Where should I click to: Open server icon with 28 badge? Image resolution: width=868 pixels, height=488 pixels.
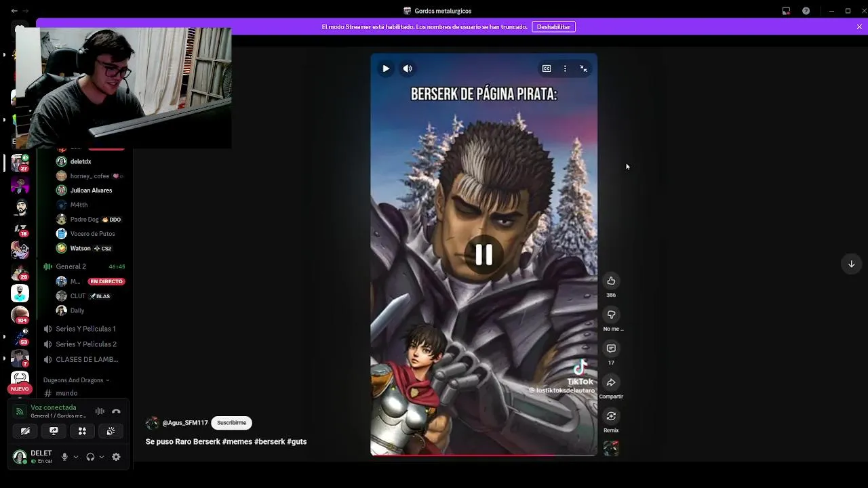[20, 272]
